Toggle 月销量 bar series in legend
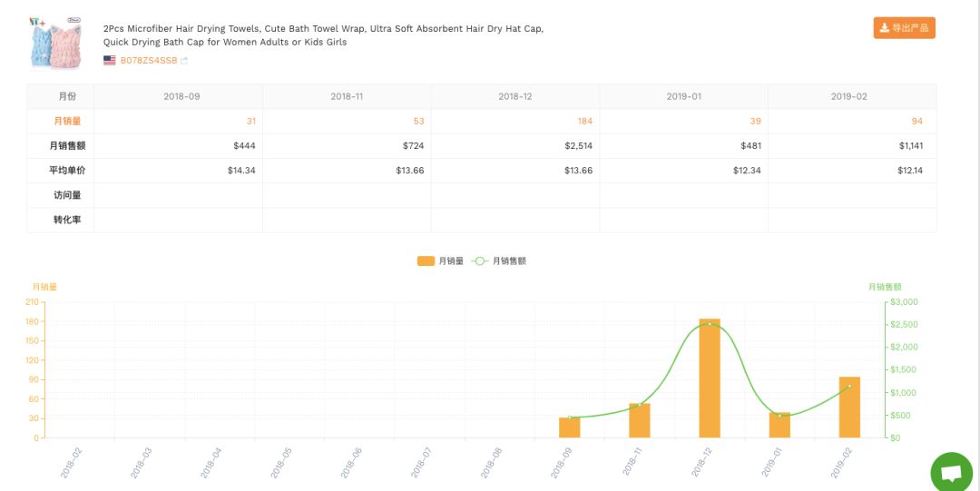Image resolution: width=980 pixels, height=491 pixels. 440,261
